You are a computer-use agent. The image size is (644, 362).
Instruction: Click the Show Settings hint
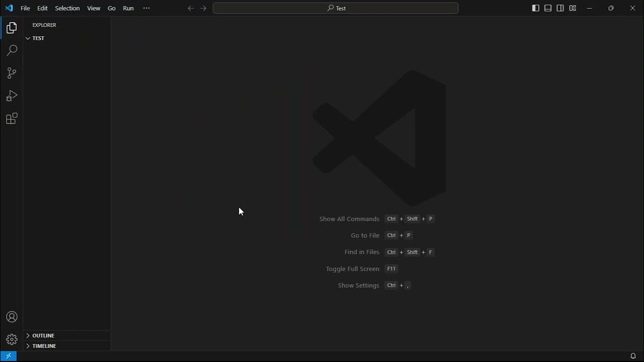coord(358,285)
